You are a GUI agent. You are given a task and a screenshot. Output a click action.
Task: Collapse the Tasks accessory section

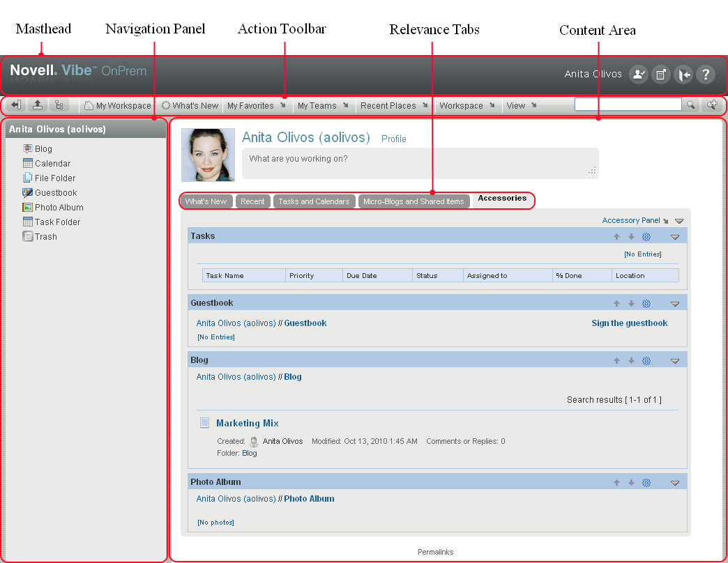point(674,237)
